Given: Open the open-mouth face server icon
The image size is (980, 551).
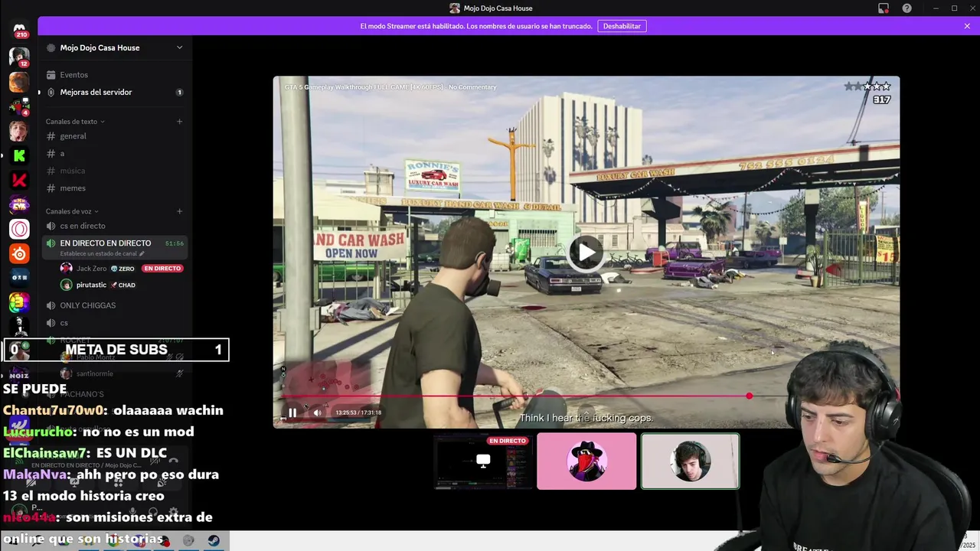Looking at the screenshot, I should click(19, 131).
